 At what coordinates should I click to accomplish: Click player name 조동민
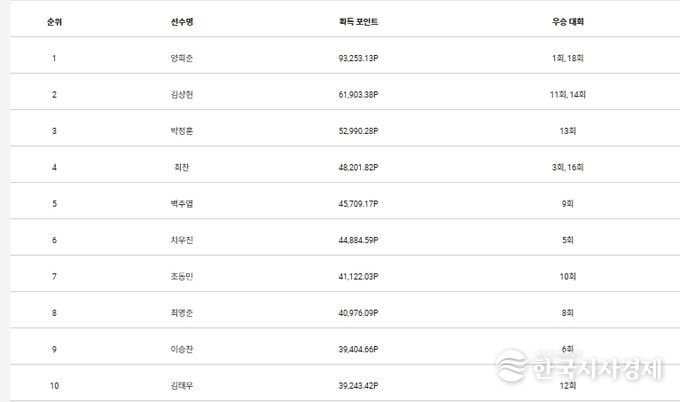(182, 276)
